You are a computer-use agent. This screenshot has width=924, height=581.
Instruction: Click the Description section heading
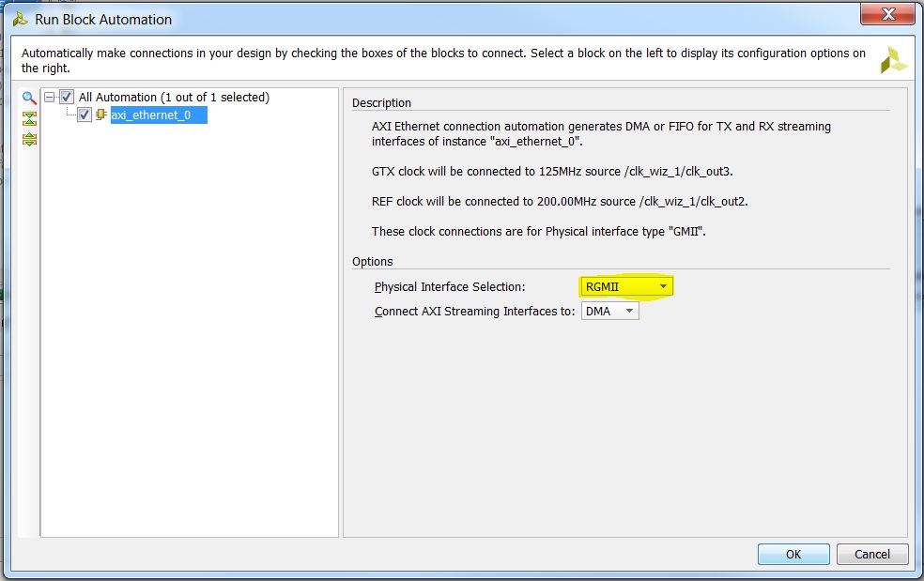381,102
